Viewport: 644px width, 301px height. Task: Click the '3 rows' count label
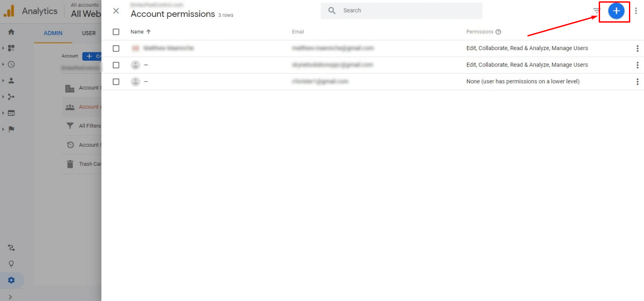click(x=225, y=15)
